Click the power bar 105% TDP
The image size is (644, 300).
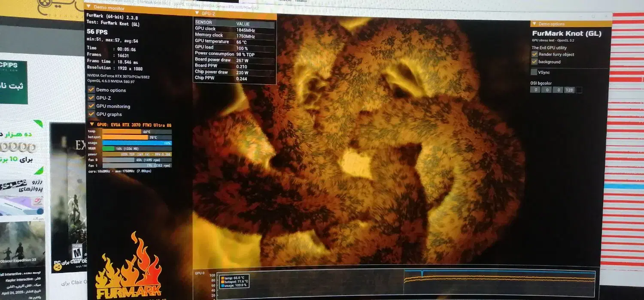point(137,154)
